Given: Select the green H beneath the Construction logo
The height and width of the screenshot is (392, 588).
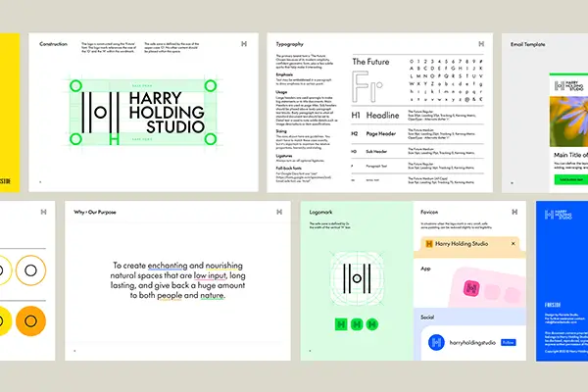Looking at the screenshot, I should [x=114, y=139].
